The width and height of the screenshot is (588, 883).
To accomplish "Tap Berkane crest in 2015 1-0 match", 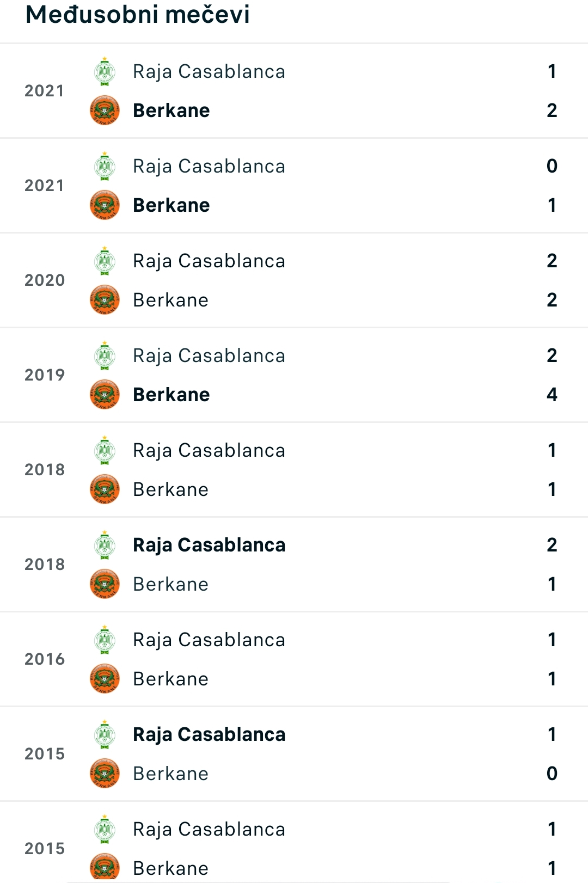I will coord(105,774).
